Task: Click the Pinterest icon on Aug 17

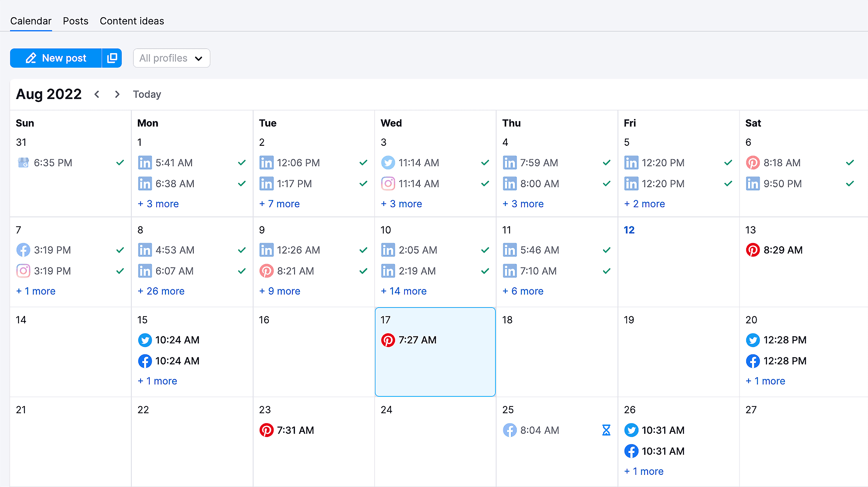Action: (x=389, y=341)
